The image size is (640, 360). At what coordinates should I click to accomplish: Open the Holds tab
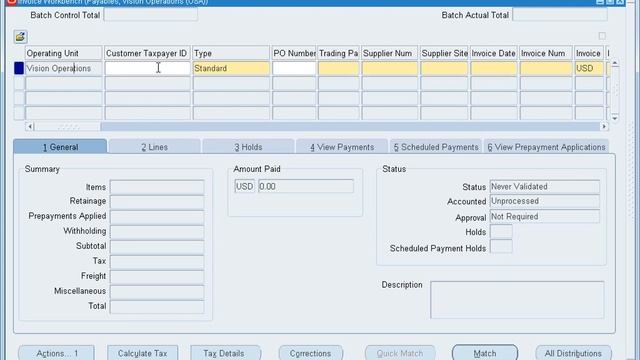point(248,147)
